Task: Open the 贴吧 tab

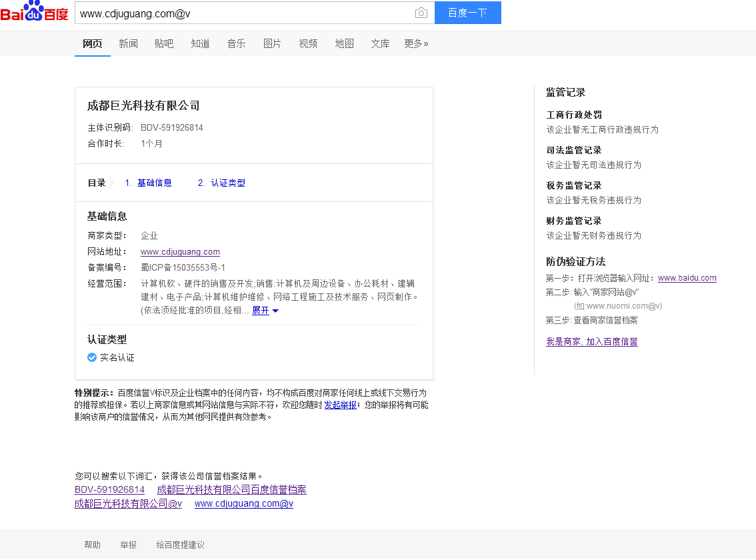Action: (164, 44)
